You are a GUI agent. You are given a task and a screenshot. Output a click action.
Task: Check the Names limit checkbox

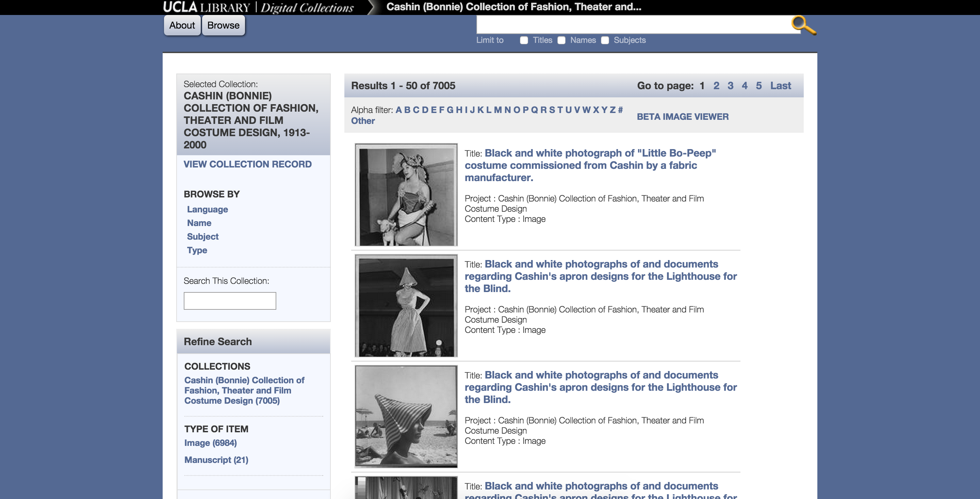(x=561, y=41)
